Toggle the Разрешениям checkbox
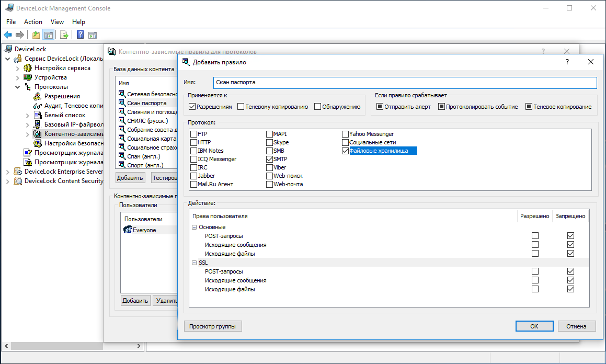606x364 pixels. [x=192, y=107]
